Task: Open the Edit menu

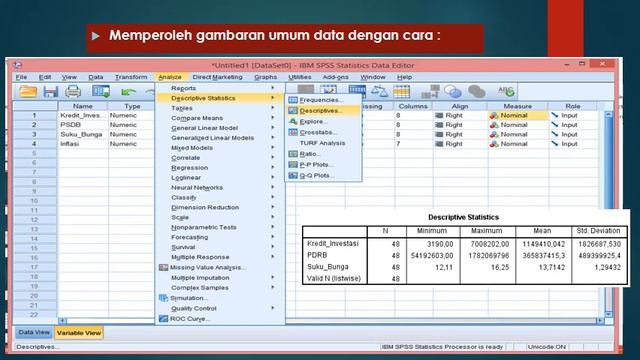Action: tap(45, 77)
